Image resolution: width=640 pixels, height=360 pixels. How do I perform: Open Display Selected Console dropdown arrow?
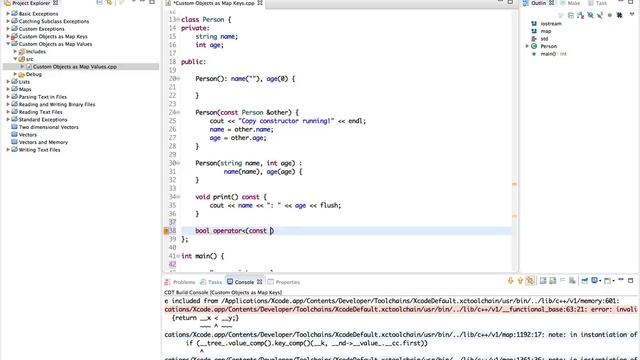[600, 281]
